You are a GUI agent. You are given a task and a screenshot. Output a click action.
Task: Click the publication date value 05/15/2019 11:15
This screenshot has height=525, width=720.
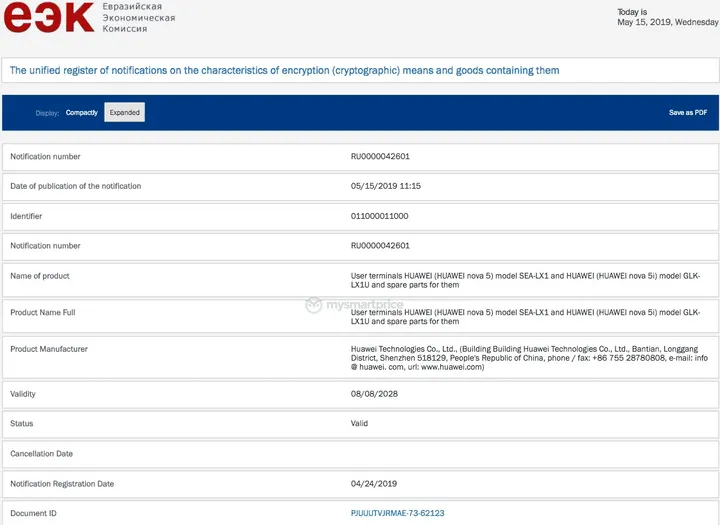385,186
